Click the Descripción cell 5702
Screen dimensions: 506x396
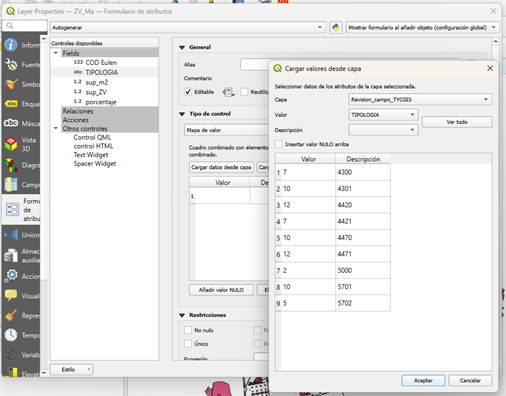click(x=363, y=303)
